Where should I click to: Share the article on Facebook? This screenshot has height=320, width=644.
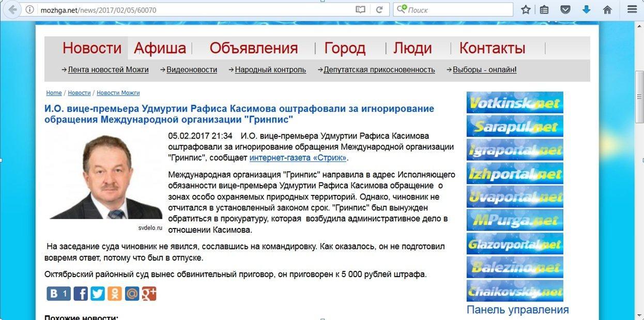coord(81,294)
